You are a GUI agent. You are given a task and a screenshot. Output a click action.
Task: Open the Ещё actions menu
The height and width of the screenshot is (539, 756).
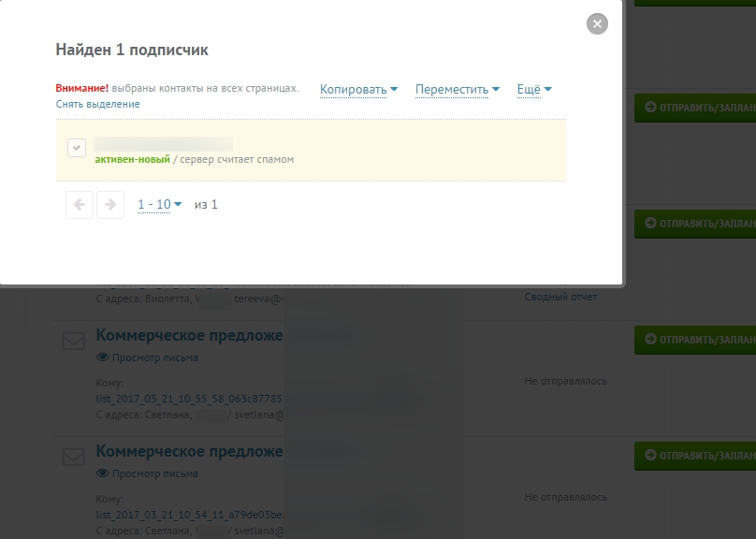click(533, 90)
